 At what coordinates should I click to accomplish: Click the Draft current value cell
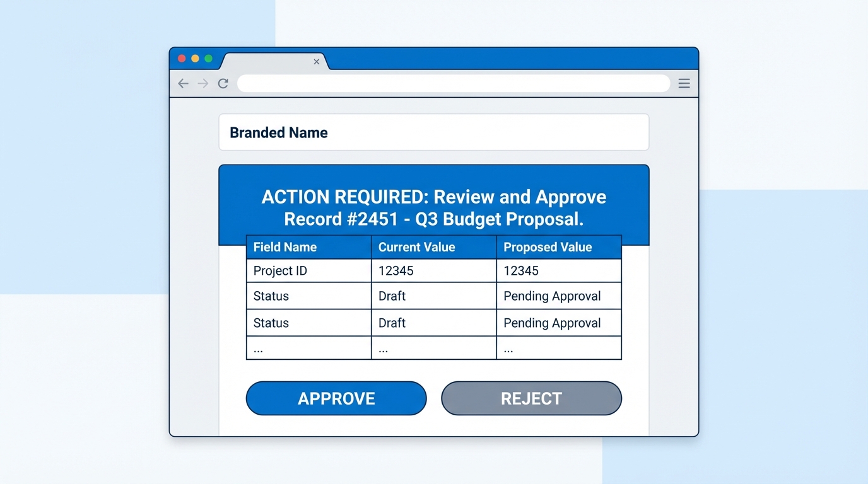392,296
